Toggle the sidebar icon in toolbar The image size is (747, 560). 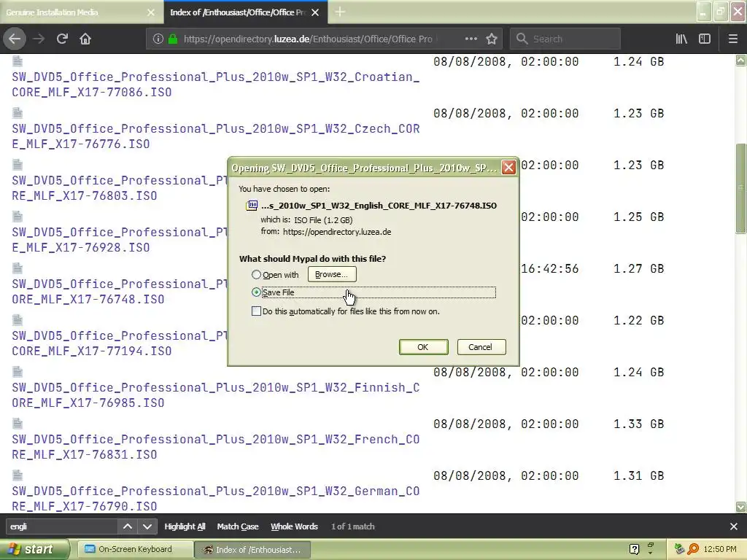[x=705, y=39]
